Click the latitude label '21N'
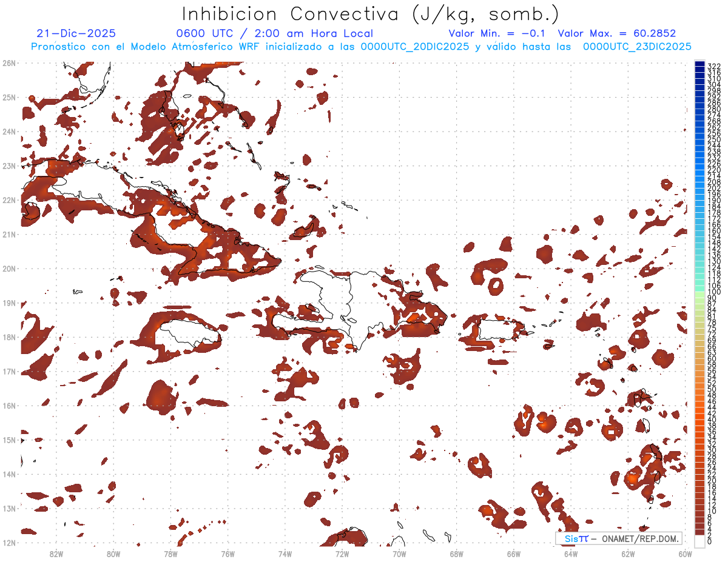The width and height of the screenshot is (728, 562). [x=9, y=234]
